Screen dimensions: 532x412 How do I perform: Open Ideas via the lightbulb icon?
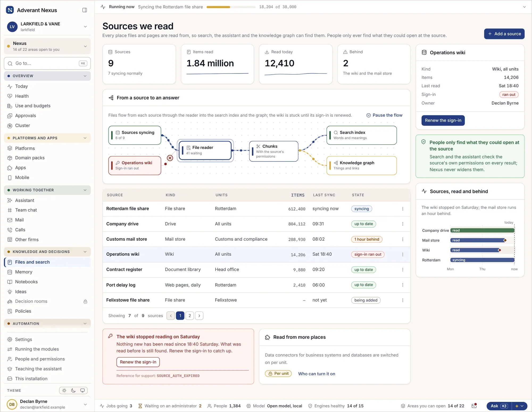(10, 292)
